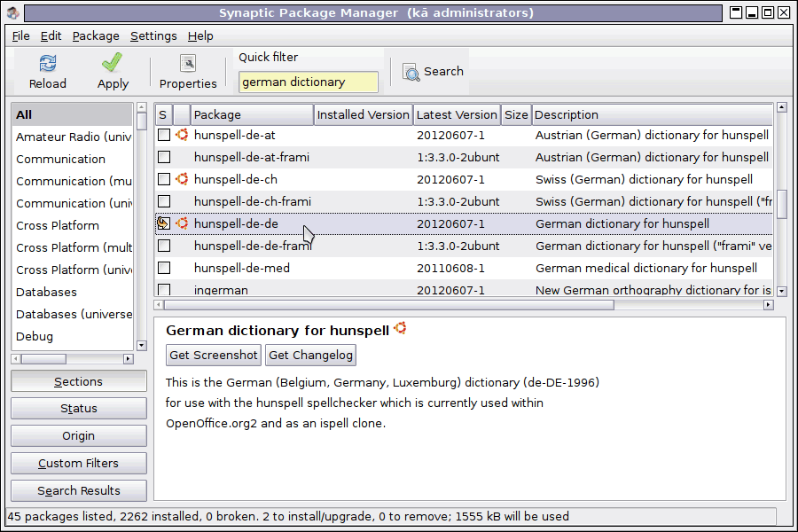This screenshot has height=532, width=798.
Task: Click the package list scroll-up arrow
Action: point(782,107)
